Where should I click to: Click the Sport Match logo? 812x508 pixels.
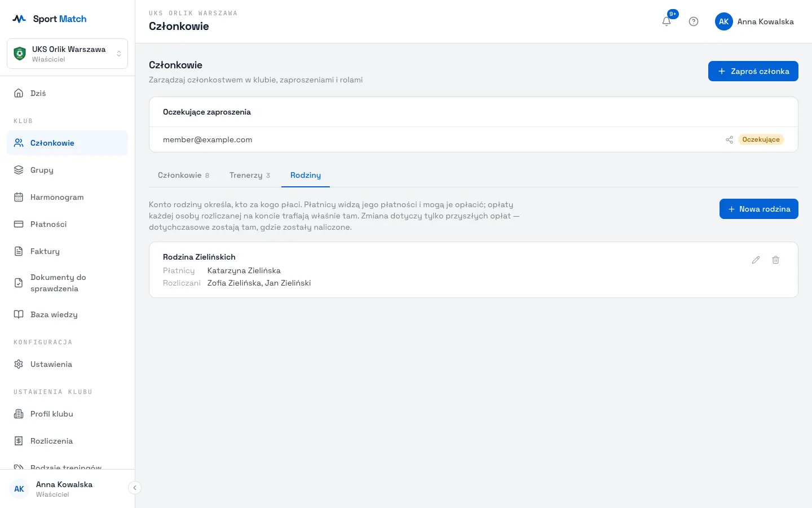[50, 19]
